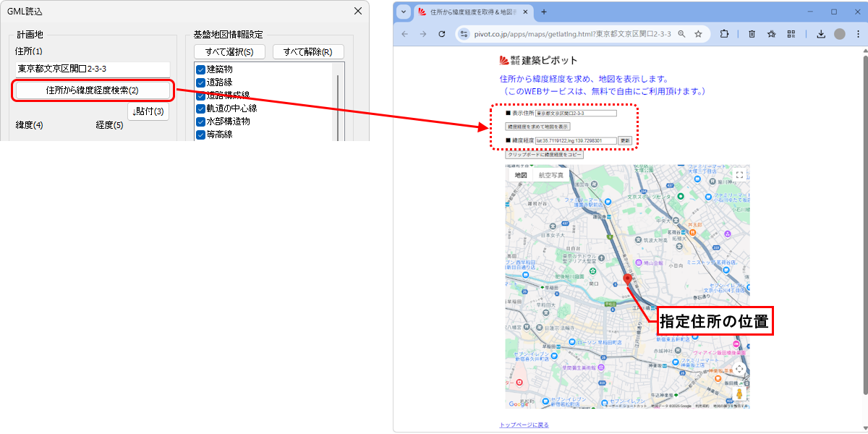This screenshot has width=868, height=434.
Task: Open a new browser tab with plus
Action: click(x=544, y=12)
